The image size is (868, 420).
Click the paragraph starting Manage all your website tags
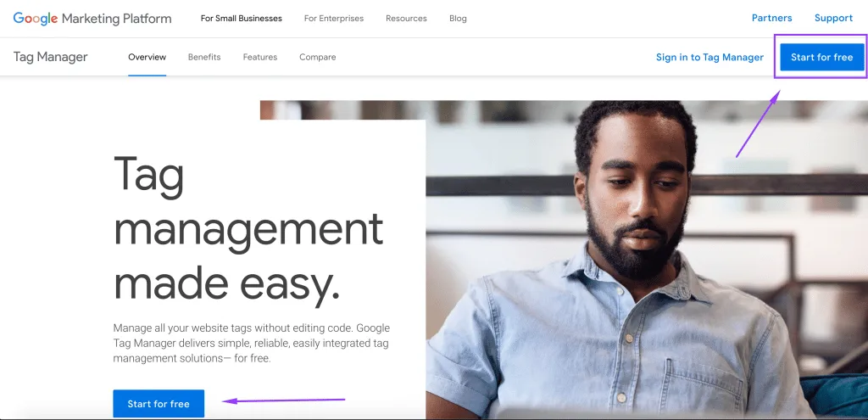tap(251, 343)
